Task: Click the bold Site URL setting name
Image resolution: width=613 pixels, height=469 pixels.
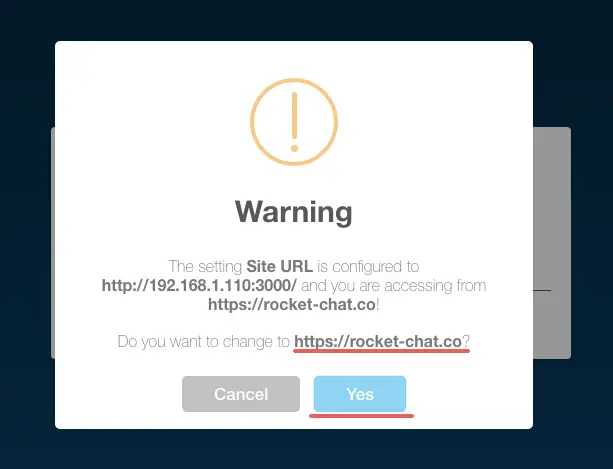Action: point(280,267)
